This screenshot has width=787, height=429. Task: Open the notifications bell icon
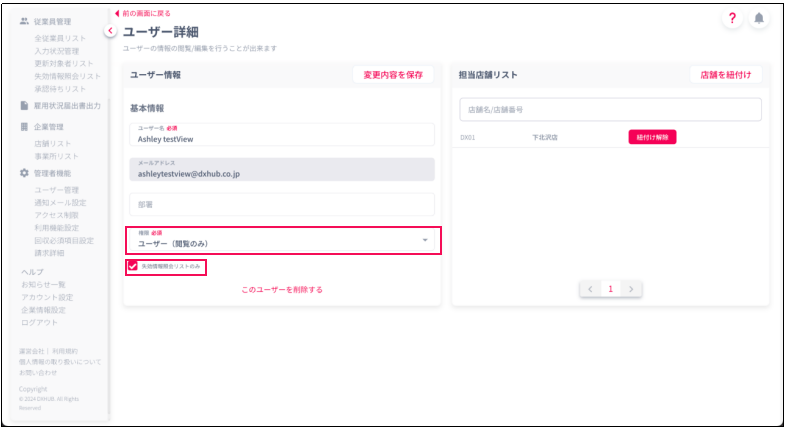click(x=759, y=20)
